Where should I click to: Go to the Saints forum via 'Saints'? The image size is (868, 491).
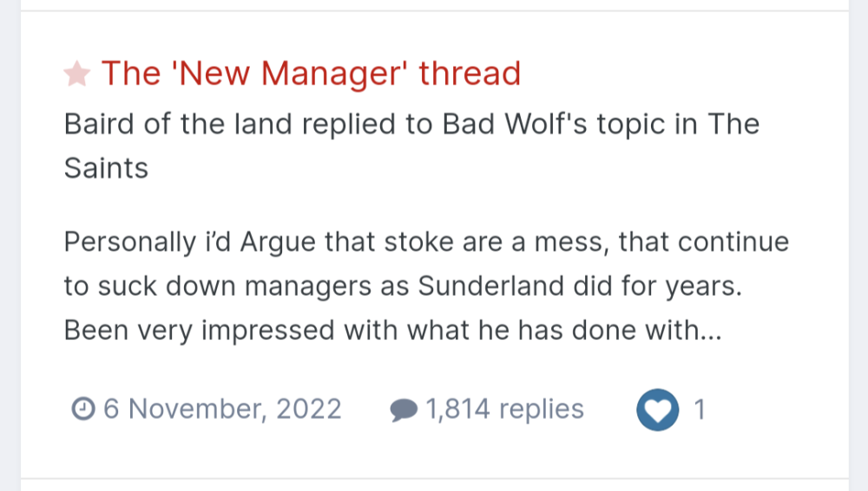click(106, 167)
